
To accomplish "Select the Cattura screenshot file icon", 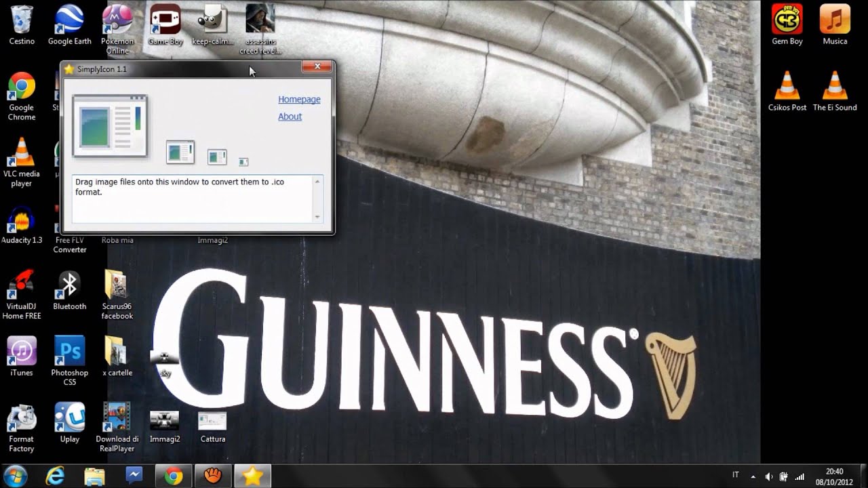I will (212, 426).
